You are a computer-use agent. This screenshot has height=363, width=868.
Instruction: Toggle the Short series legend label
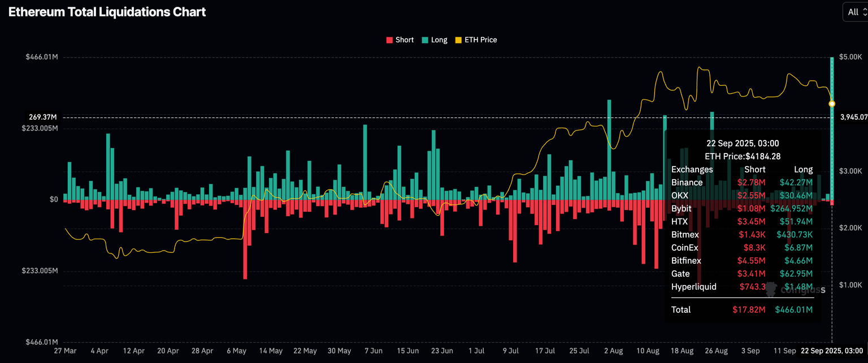pyautogui.click(x=404, y=40)
